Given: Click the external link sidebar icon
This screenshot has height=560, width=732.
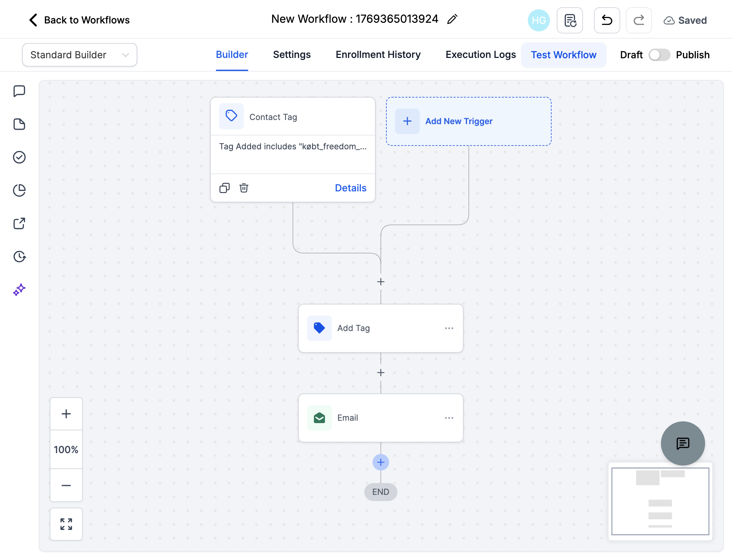Looking at the screenshot, I should pyautogui.click(x=19, y=223).
